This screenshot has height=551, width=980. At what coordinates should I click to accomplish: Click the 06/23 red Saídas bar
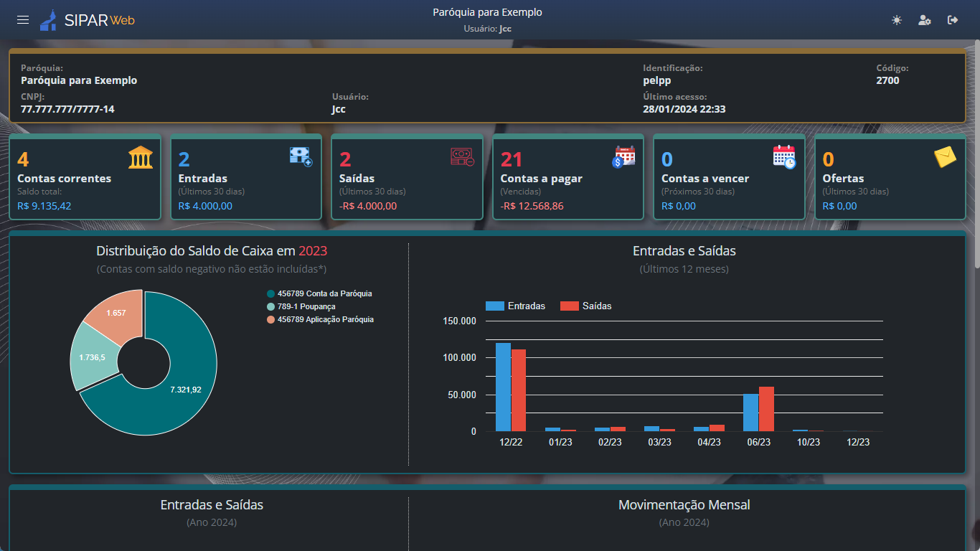tap(766, 409)
